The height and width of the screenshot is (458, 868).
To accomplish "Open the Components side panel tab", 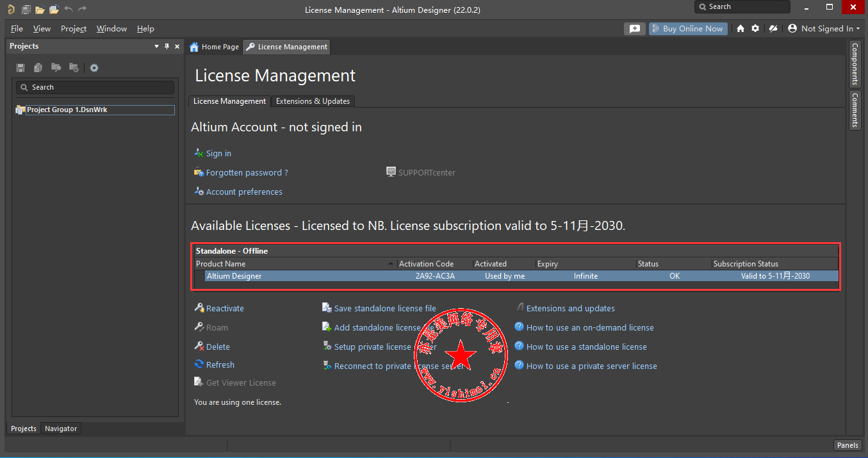I will click(855, 64).
